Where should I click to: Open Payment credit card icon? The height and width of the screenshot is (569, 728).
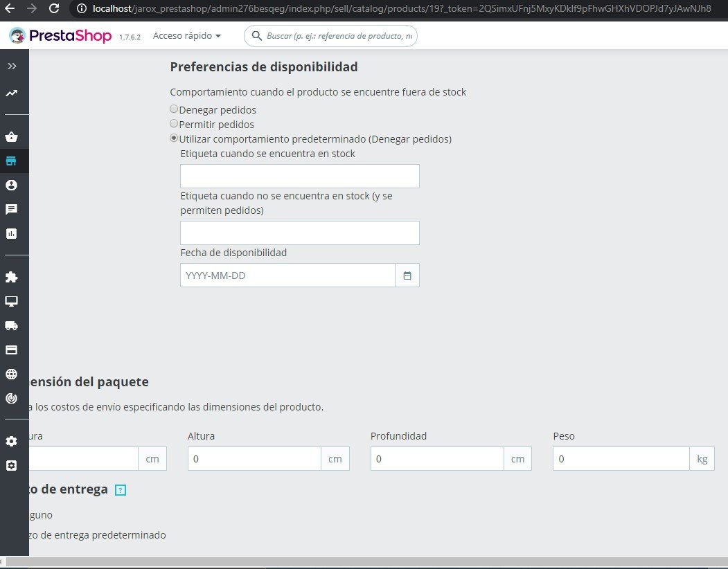tap(12, 350)
